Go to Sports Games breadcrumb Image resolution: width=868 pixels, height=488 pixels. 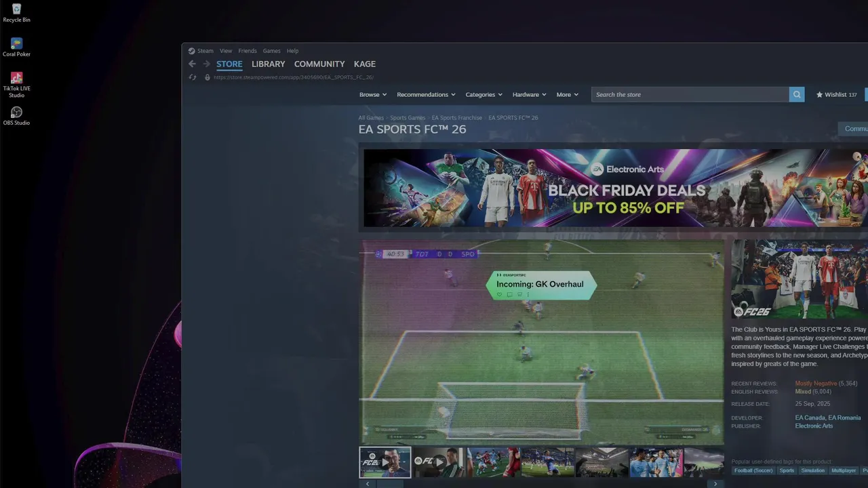(x=408, y=118)
